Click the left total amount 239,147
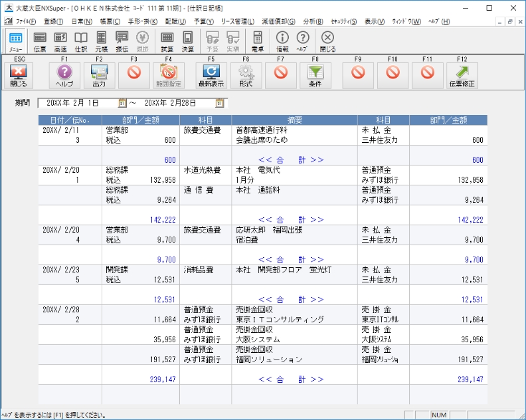This screenshot has width=526, height=420. pos(163,379)
